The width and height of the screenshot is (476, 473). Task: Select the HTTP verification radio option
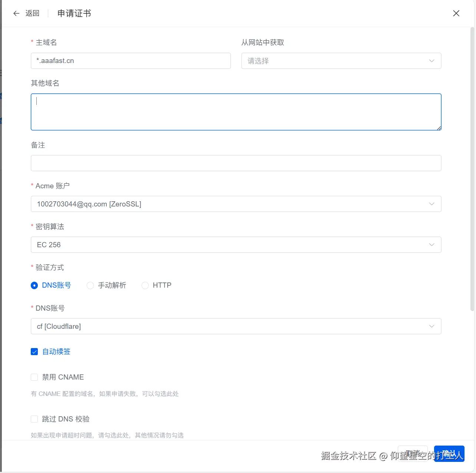(145, 285)
